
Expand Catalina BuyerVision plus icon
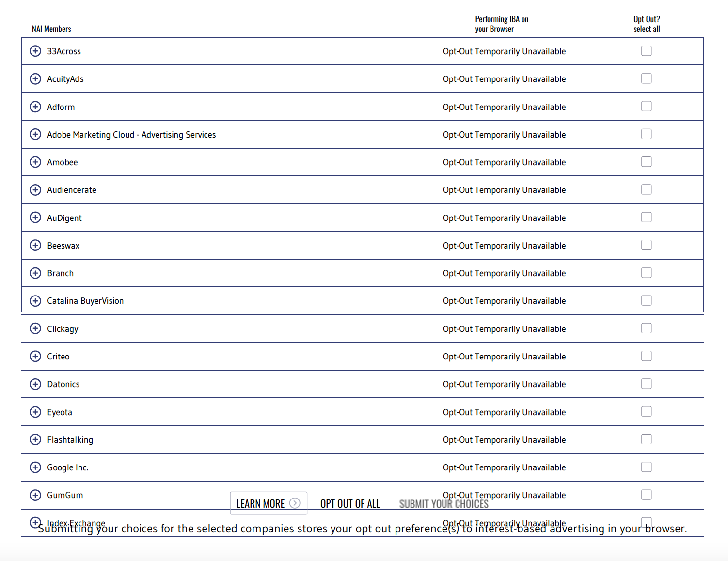pos(35,301)
